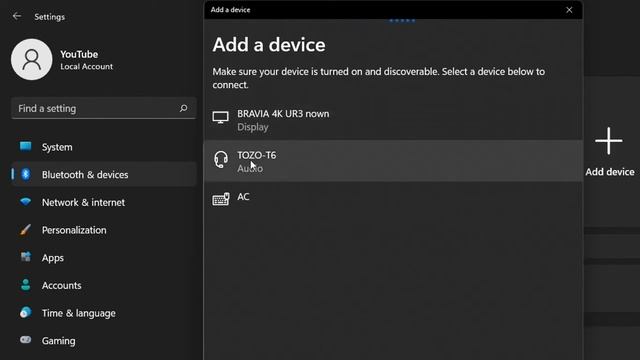This screenshot has height=360, width=640.
Task: Close the Add a device dialog
Action: pos(569,10)
